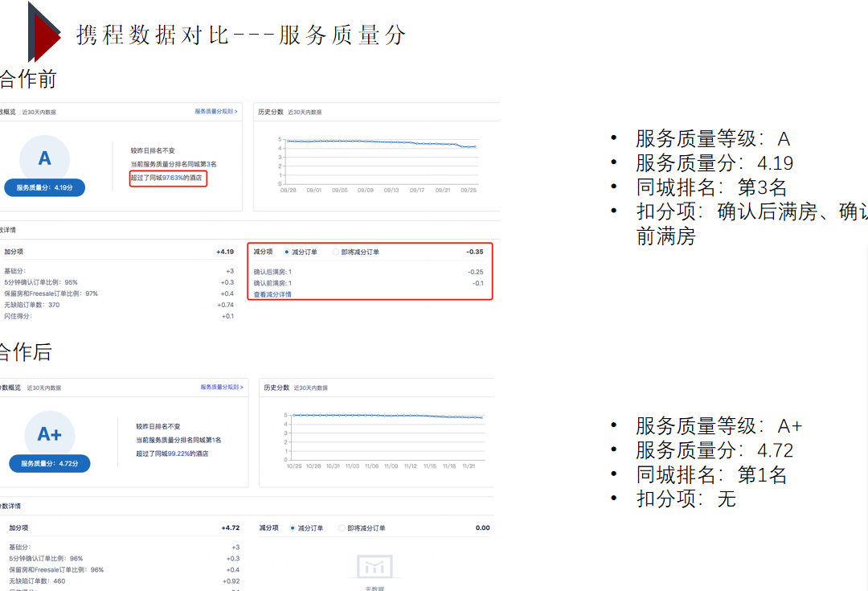Click bullet 服务质量分: 4.19

tap(714, 163)
